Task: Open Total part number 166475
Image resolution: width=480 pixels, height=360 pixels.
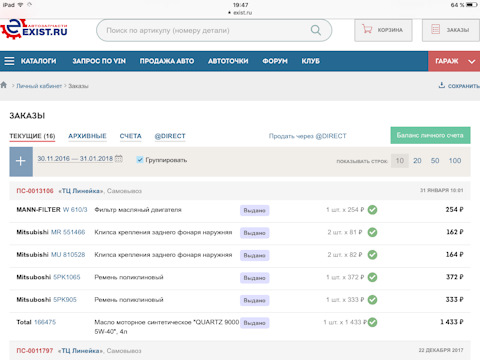Action: (45, 322)
